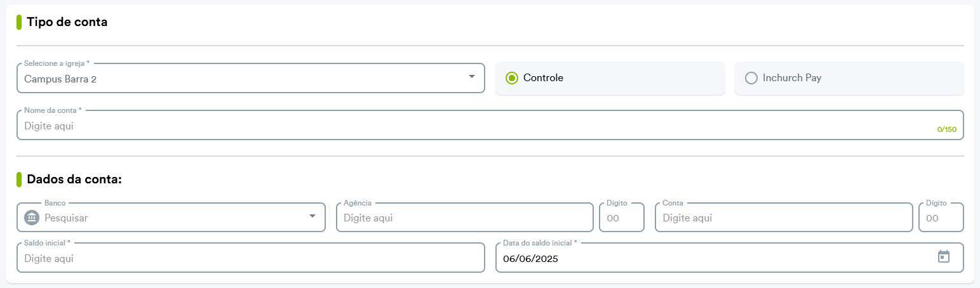Click the Agência input field

coord(465,218)
